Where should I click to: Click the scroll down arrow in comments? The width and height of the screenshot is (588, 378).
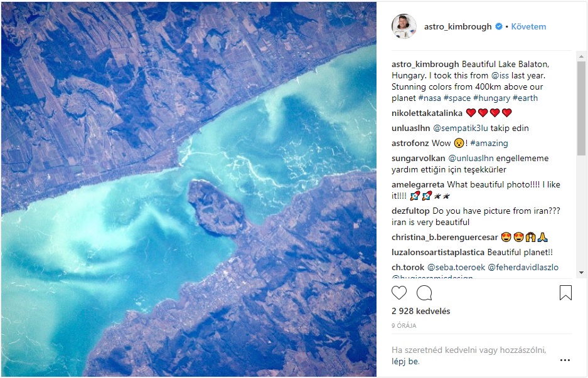(x=581, y=273)
